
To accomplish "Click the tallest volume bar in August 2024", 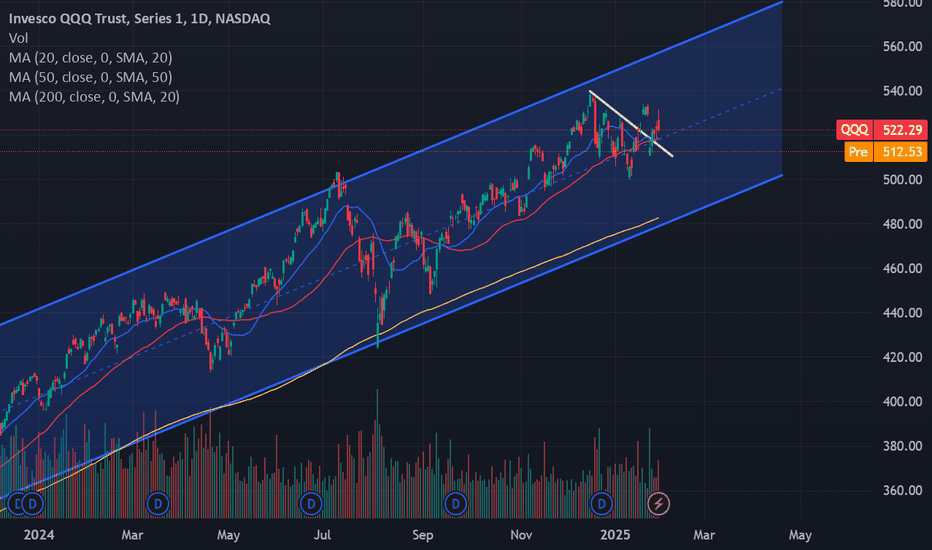I will tap(377, 454).
